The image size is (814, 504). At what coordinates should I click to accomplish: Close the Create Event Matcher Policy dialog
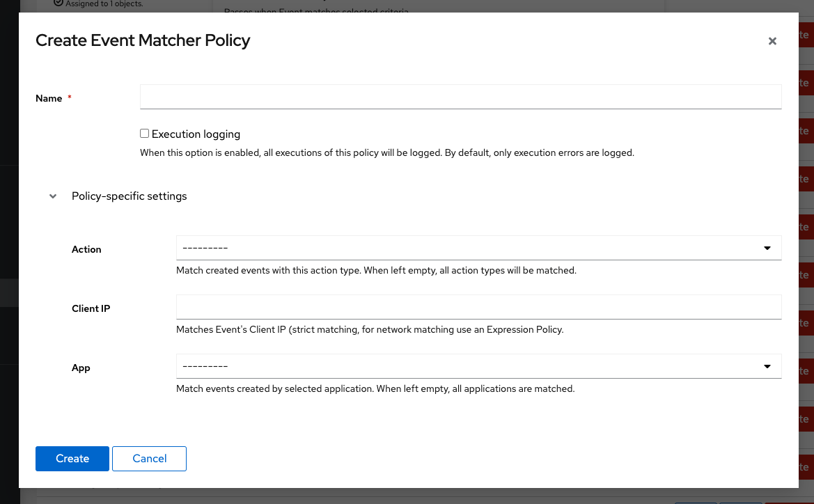click(x=772, y=42)
